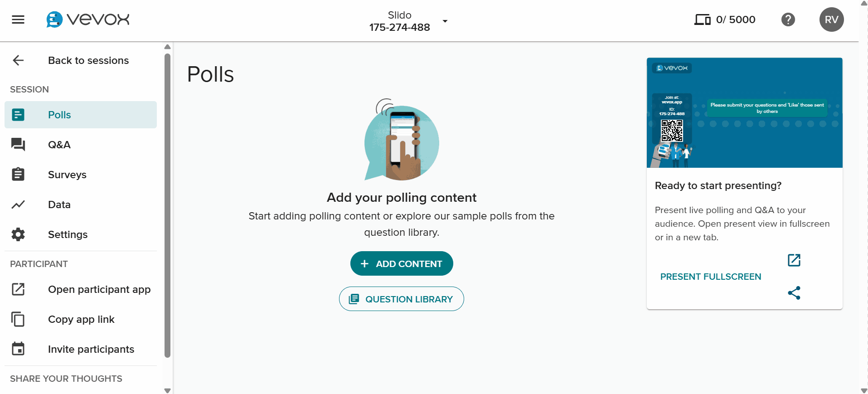The height and width of the screenshot is (394, 868).
Task: Open the Vevox logo
Action: [x=87, y=19]
